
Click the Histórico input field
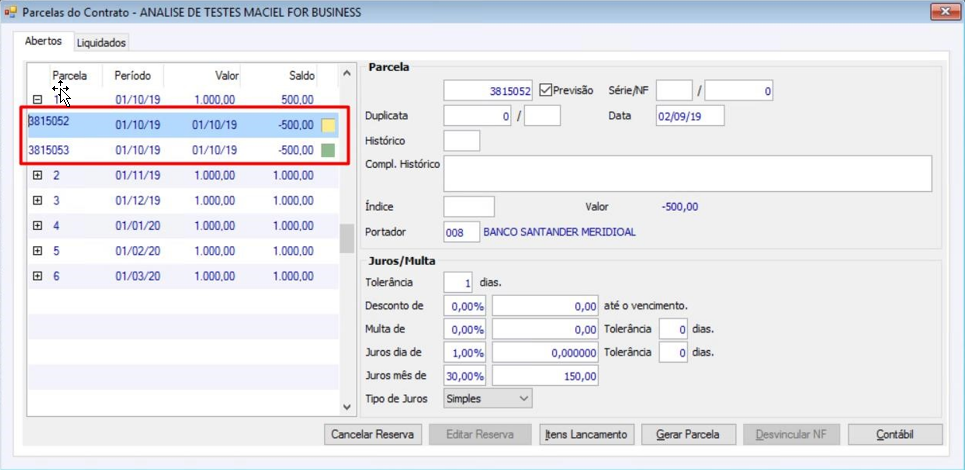pyautogui.click(x=462, y=141)
